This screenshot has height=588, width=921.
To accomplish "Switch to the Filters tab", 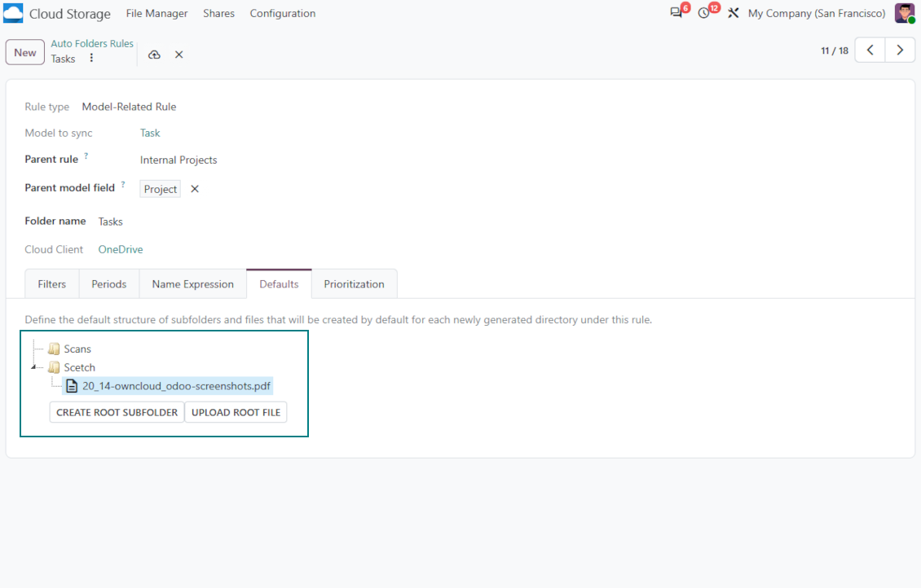I will coord(51,284).
